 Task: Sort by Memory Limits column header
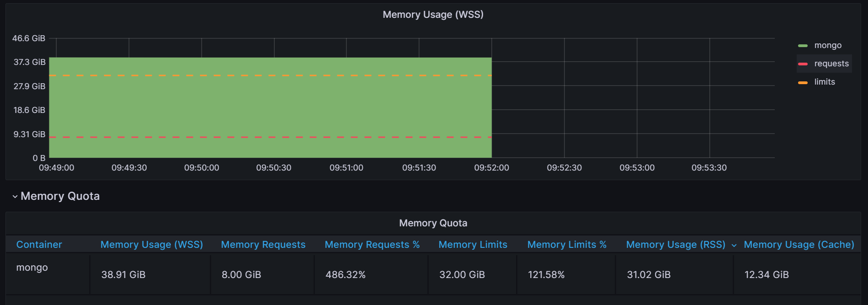[x=473, y=245]
